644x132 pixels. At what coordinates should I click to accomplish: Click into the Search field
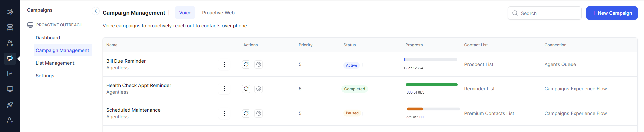coord(544,13)
